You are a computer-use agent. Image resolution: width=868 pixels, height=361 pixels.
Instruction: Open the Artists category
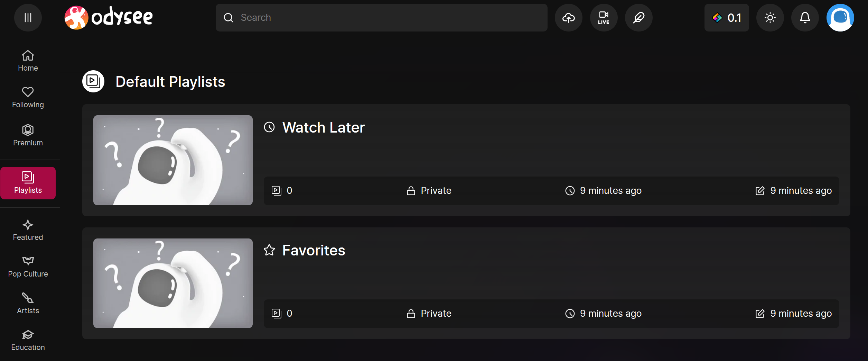click(x=28, y=304)
